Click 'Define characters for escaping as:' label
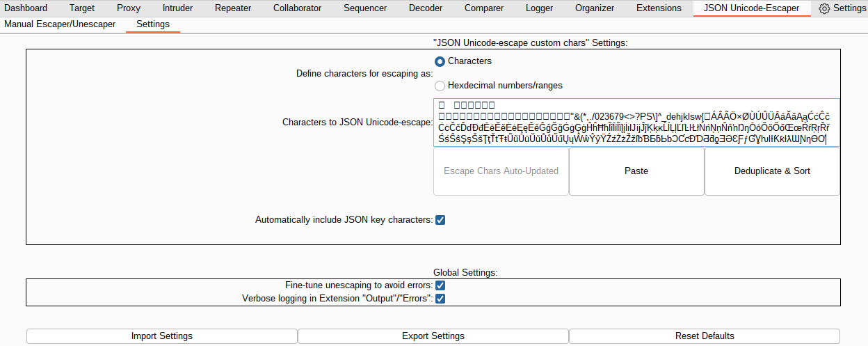 coord(364,74)
